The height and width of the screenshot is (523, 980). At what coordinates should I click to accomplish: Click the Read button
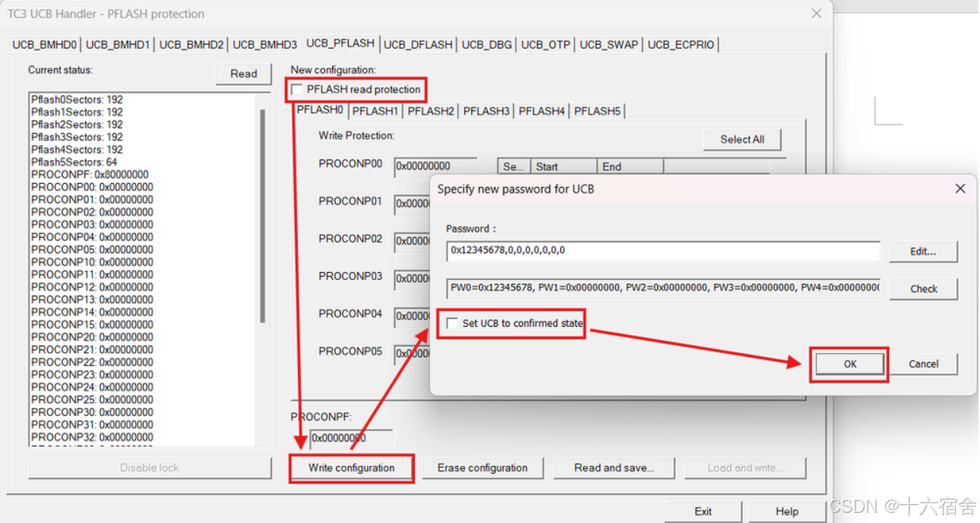(244, 73)
